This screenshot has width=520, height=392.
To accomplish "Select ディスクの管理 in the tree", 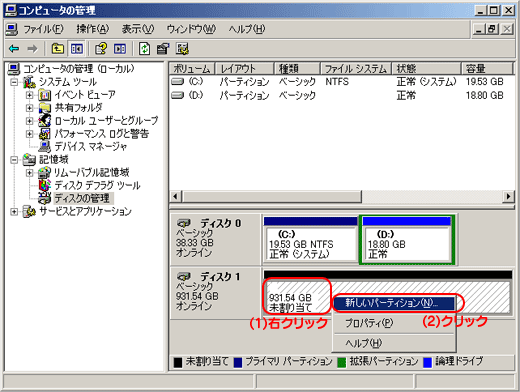I will pyautogui.click(x=82, y=198).
